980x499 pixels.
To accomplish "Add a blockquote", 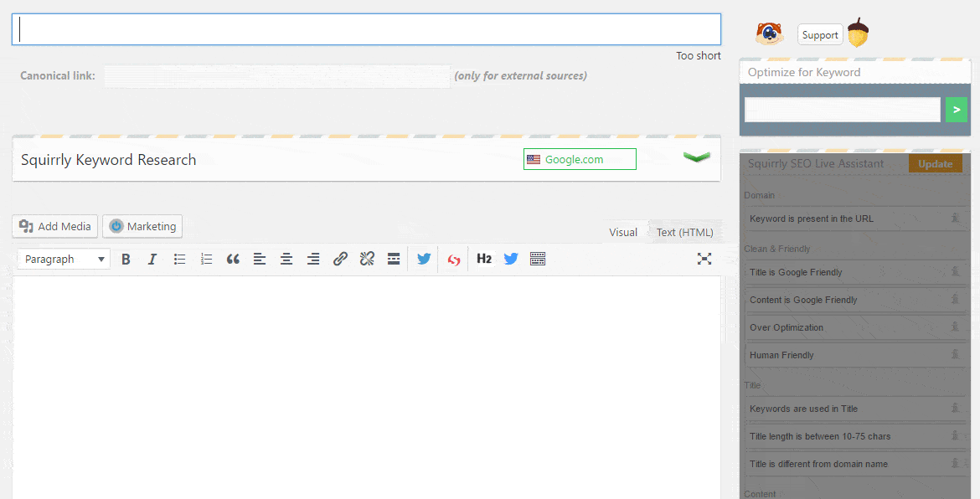I will pyautogui.click(x=233, y=260).
